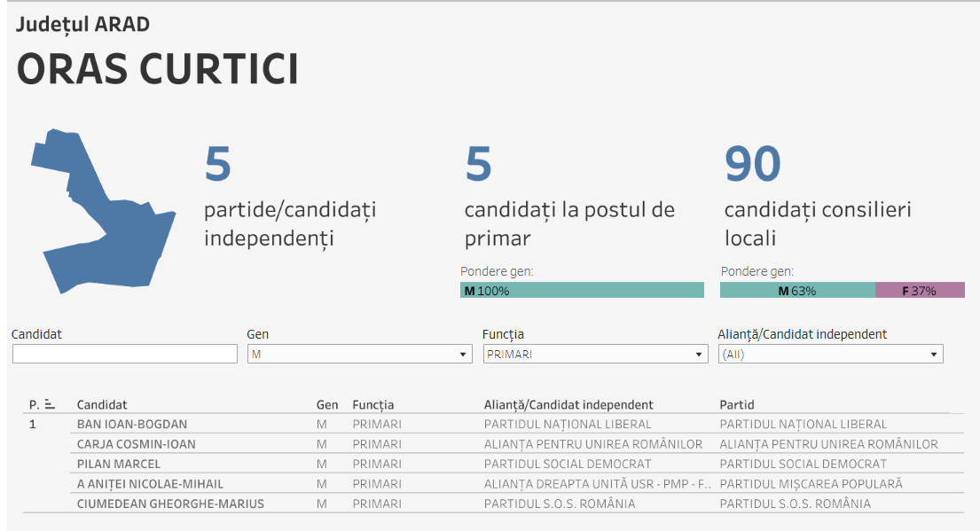
Task: Click the Candidat column header in table
Action: click(x=102, y=404)
